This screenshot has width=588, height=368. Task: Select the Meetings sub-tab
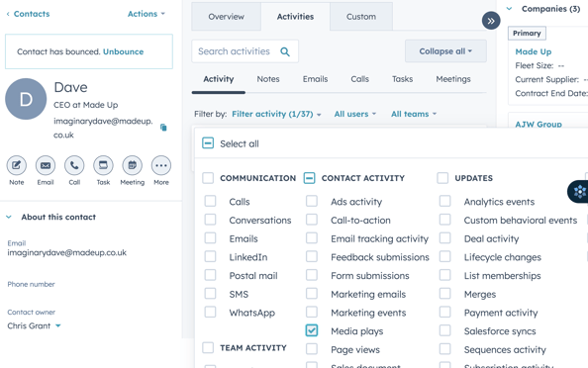(x=453, y=79)
